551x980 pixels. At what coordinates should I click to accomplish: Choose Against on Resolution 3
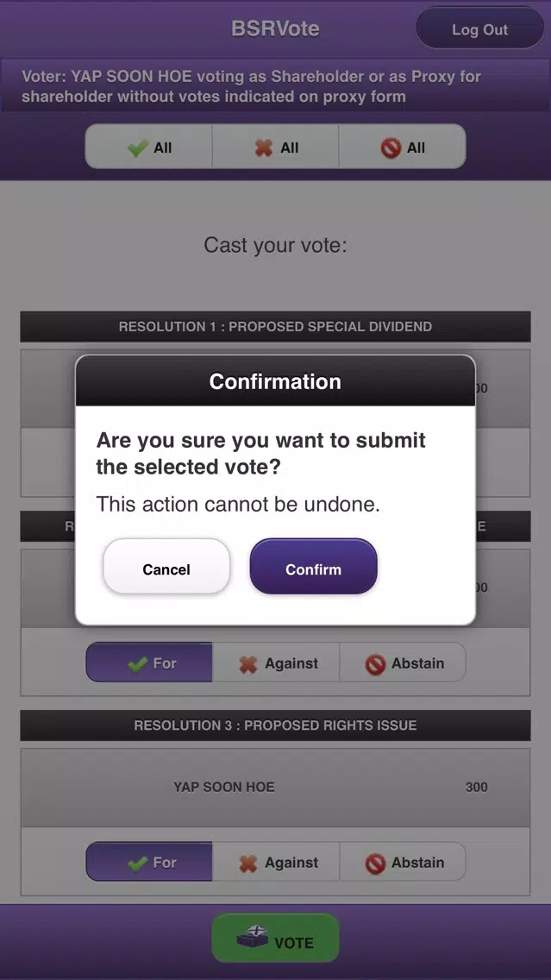point(276,862)
